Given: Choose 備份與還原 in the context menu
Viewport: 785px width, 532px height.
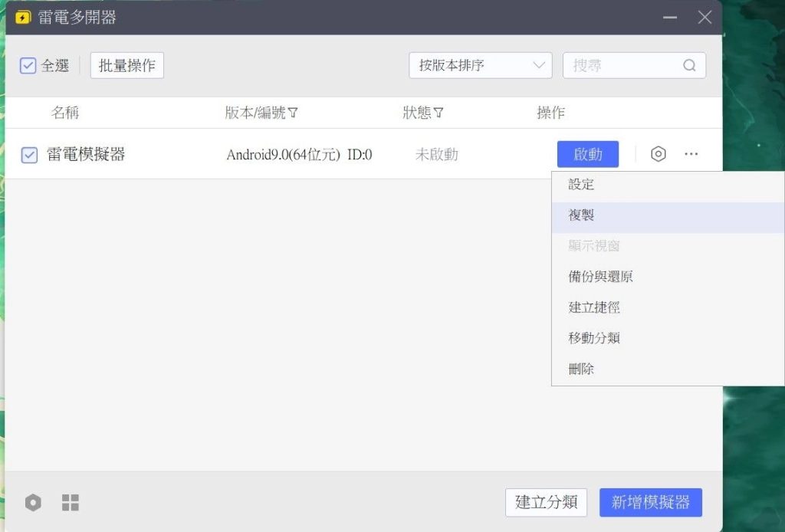Looking at the screenshot, I should click(x=600, y=277).
